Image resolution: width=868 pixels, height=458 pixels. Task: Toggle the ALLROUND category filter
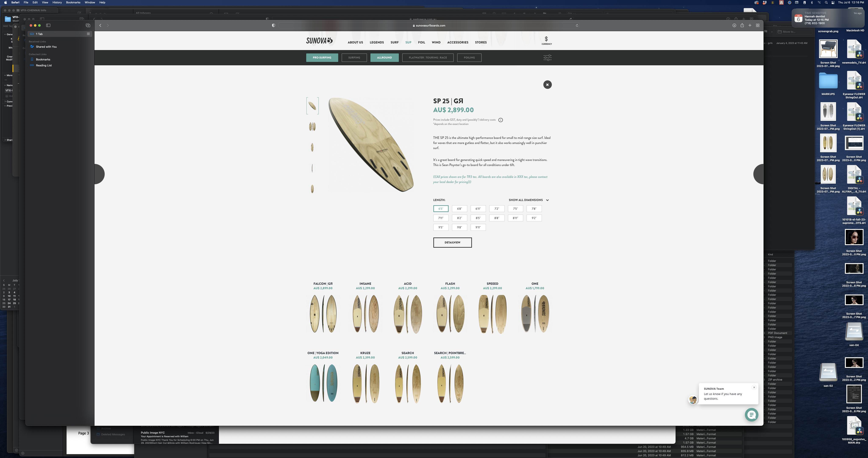click(384, 58)
